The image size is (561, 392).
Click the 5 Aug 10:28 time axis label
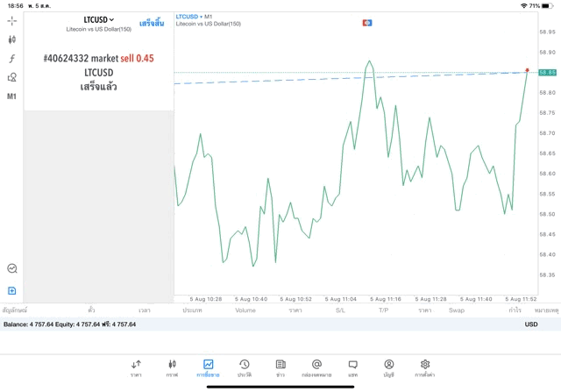click(206, 299)
